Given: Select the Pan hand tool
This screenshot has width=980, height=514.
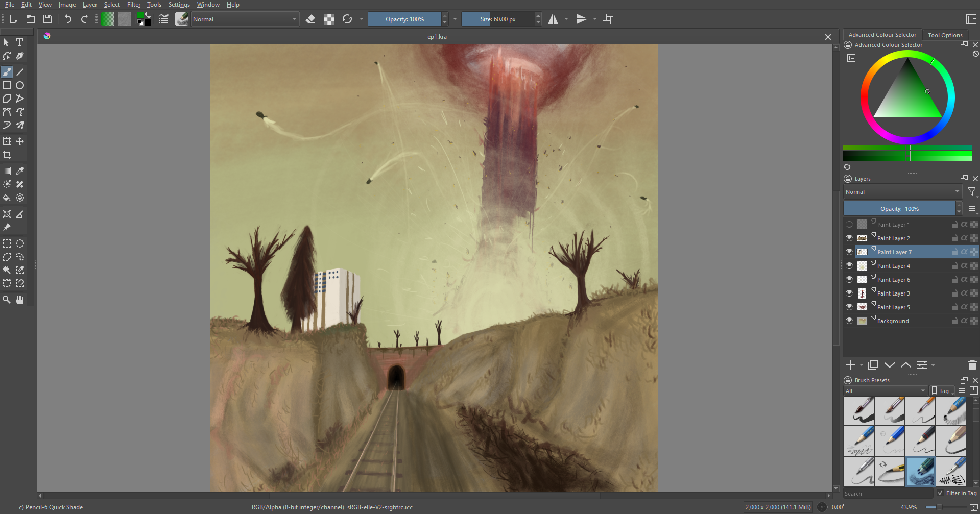Looking at the screenshot, I should click(x=20, y=300).
